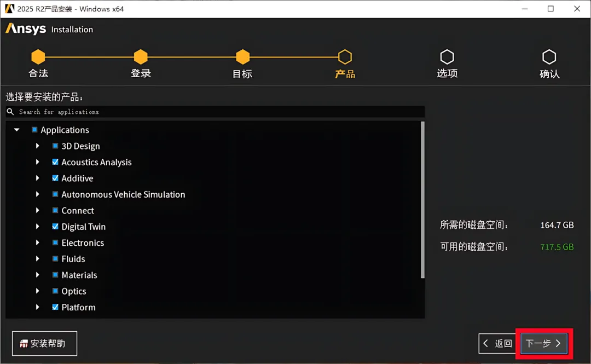Click the 选择要安装的产品 heading text
The height and width of the screenshot is (364, 591).
coord(44,97)
